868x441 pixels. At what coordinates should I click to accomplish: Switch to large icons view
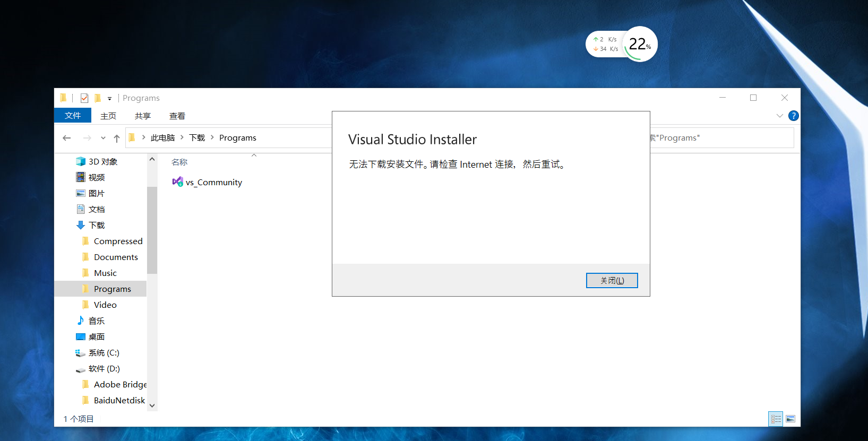790,419
